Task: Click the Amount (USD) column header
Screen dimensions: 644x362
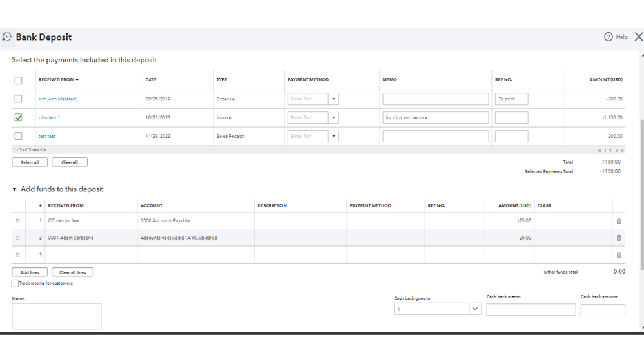Action: coord(605,79)
